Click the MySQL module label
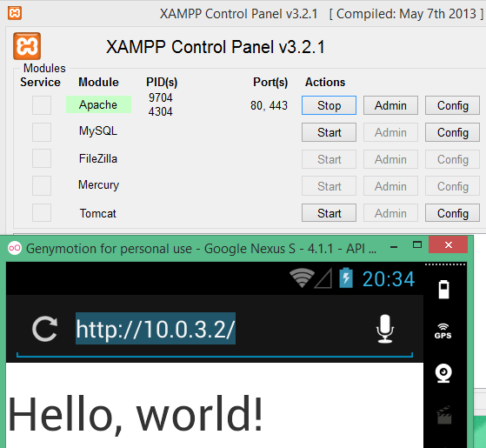 [98, 130]
